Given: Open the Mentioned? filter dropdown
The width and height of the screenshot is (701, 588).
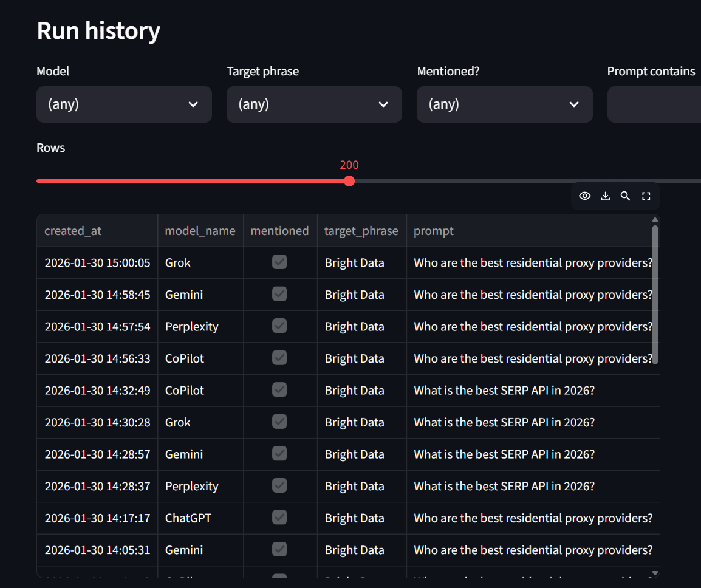Looking at the screenshot, I should (x=504, y=104).
